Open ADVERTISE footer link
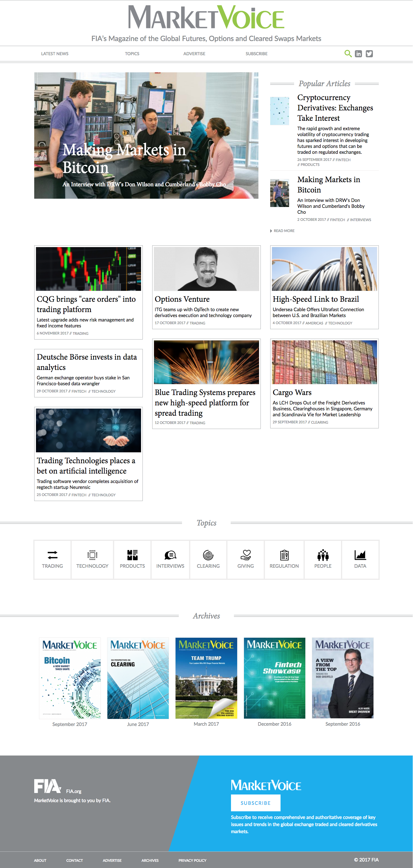Viewport: 413px width, 868px height. pyautogui.click(x=112, y=860)
